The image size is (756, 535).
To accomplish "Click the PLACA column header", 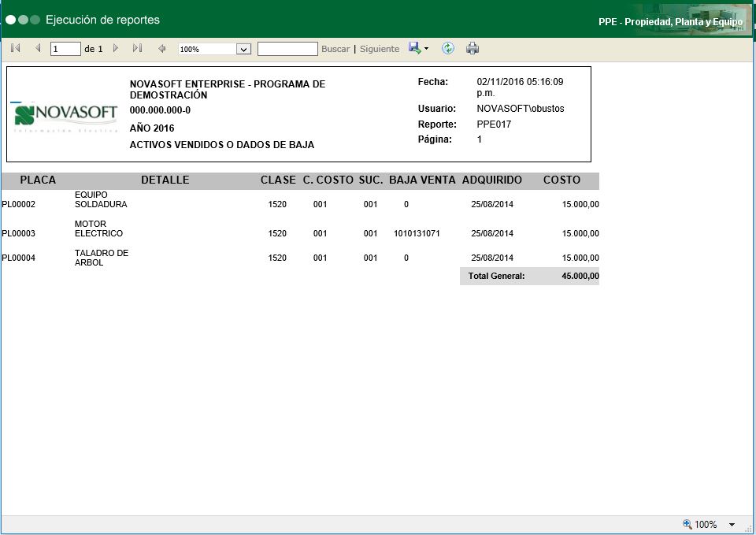I will pyautogui.click(x=38, y=180).
